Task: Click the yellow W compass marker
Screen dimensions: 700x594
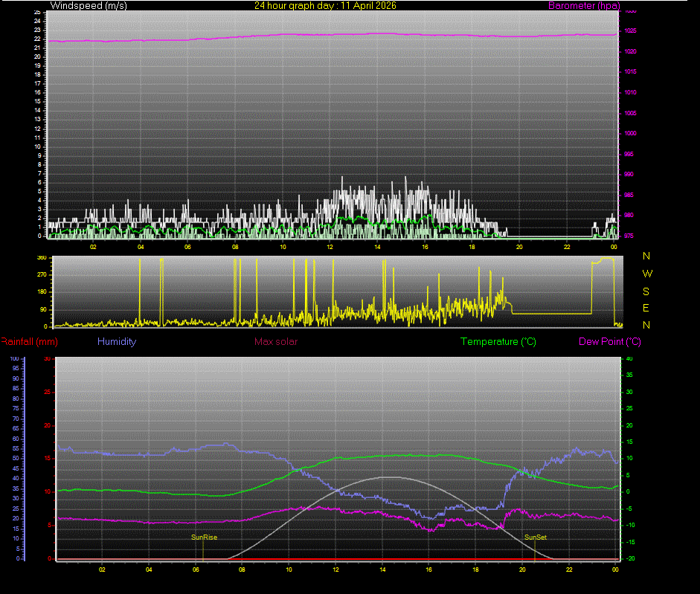Action: (646, 273)
